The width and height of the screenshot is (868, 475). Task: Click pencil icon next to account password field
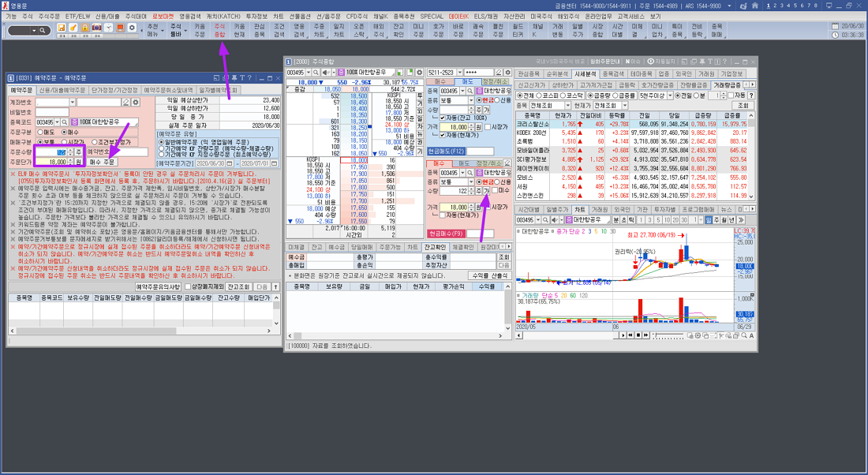[499, 73]
